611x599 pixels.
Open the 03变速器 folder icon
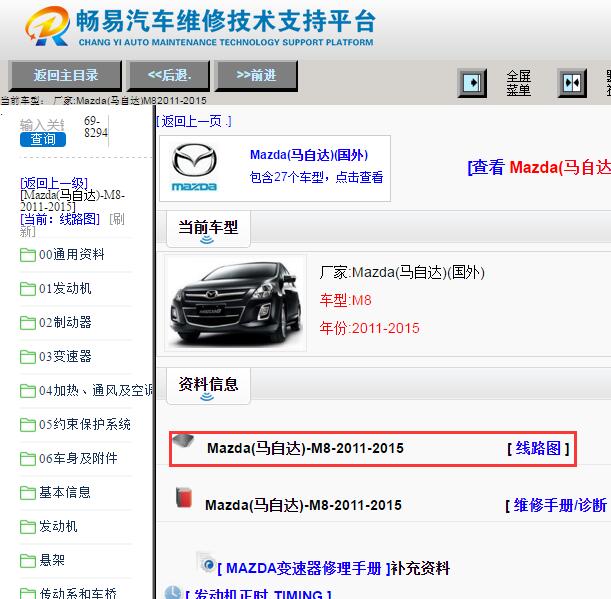tap(28, 357)
